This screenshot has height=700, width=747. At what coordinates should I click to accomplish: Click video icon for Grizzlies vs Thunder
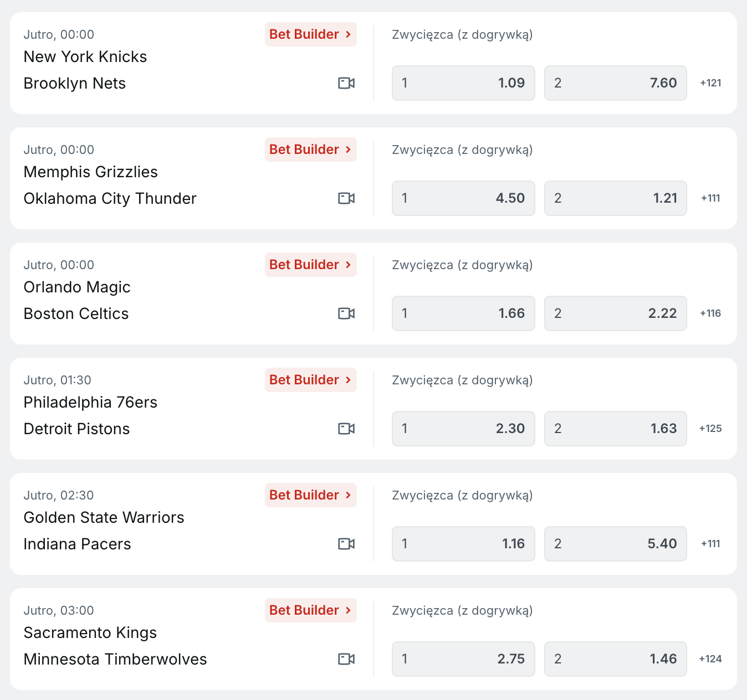coord(346,198)
